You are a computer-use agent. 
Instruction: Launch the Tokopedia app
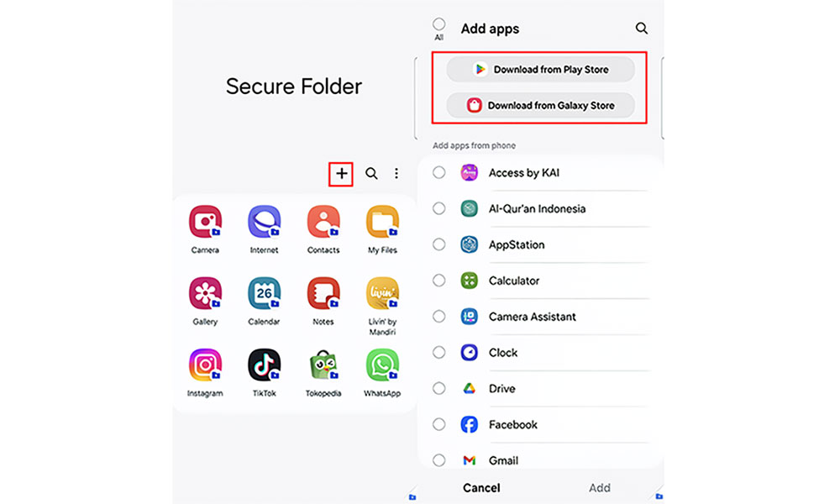323,365
